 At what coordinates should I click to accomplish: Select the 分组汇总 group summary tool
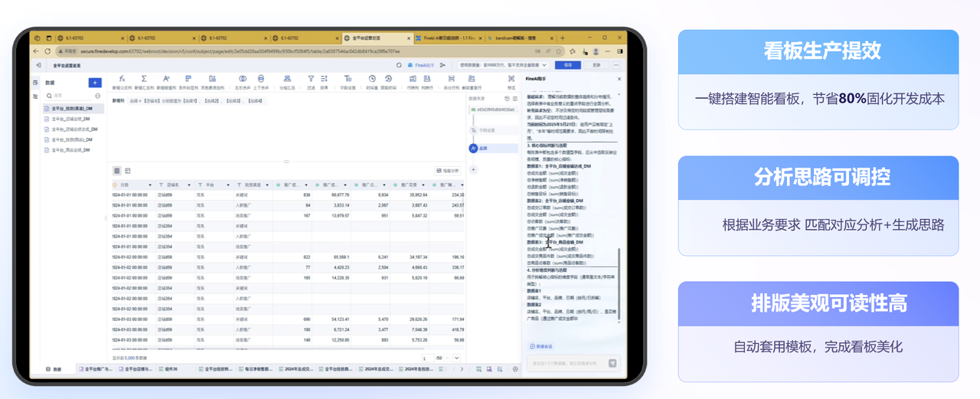point(286,79)
